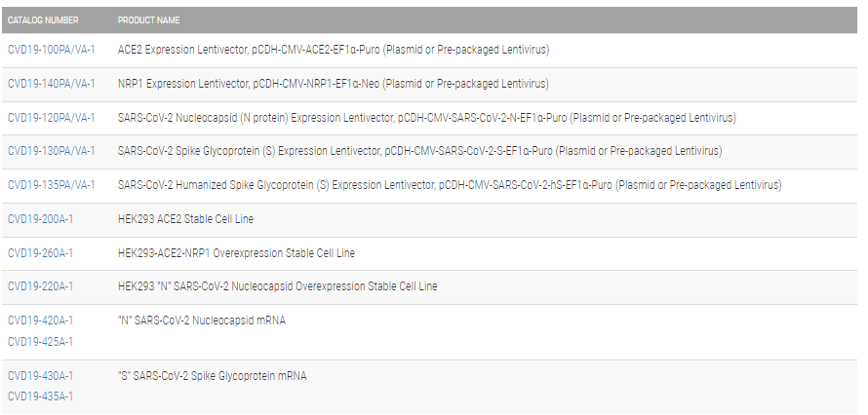Select catalog number CVD19-130PA/VA-1
Image resolution: width=868 pixels, height=415 pixels.
(x=51, y=151)
